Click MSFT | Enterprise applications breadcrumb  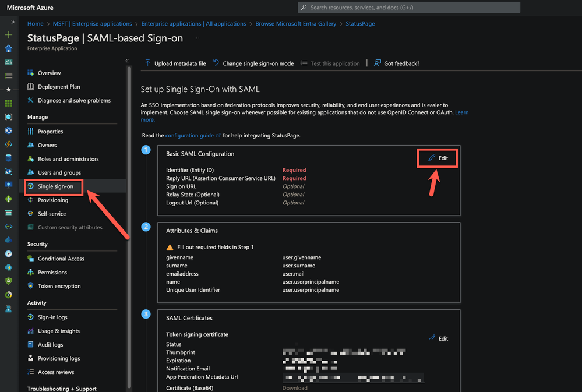[92, 24]
